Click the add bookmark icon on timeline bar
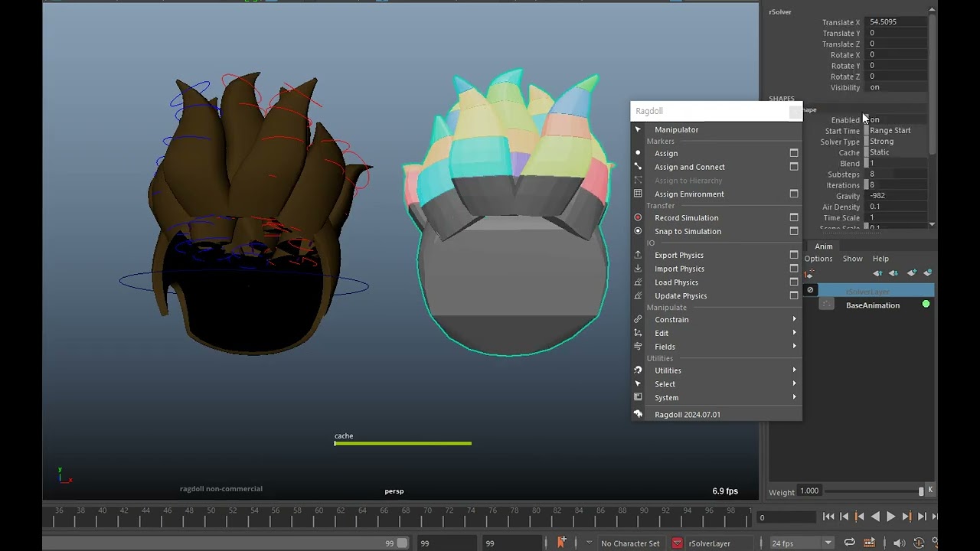 pos(562,543)
